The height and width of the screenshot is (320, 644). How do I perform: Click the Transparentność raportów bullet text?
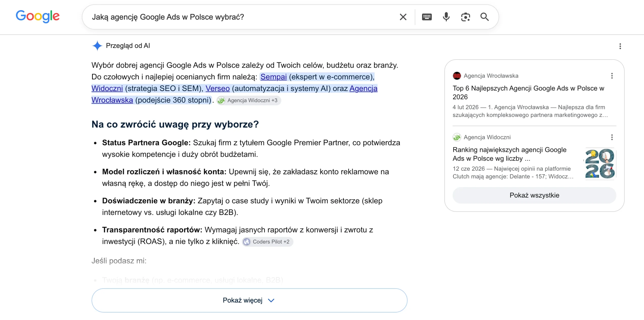[237, 236]
